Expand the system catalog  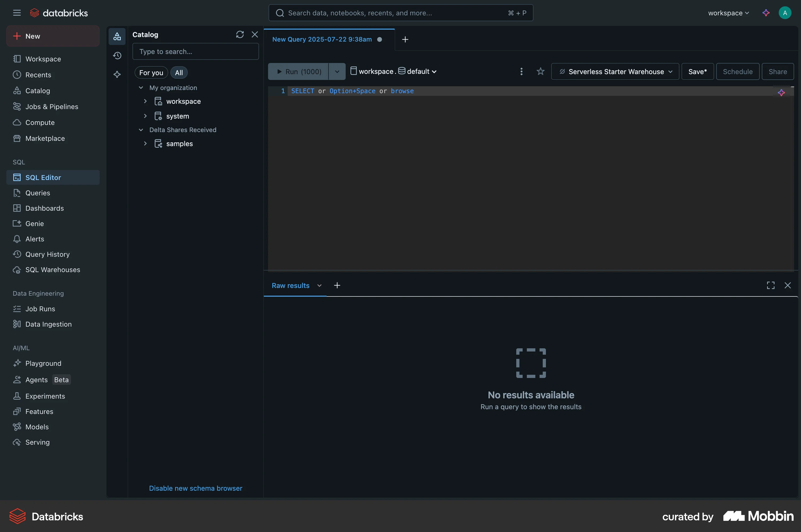point(145,116)
